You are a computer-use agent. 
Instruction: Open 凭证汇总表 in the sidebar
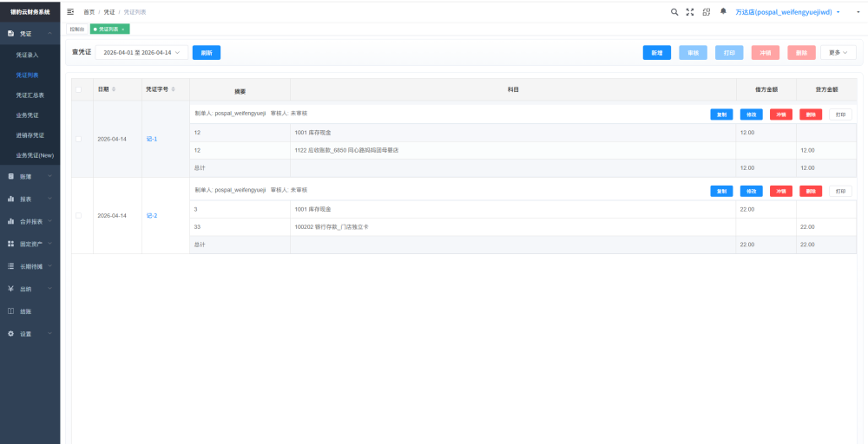click(30, 95)
